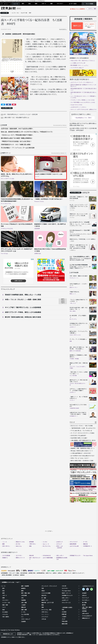Click the エンタメ・文化 breadcrumb link

[15, 13]
